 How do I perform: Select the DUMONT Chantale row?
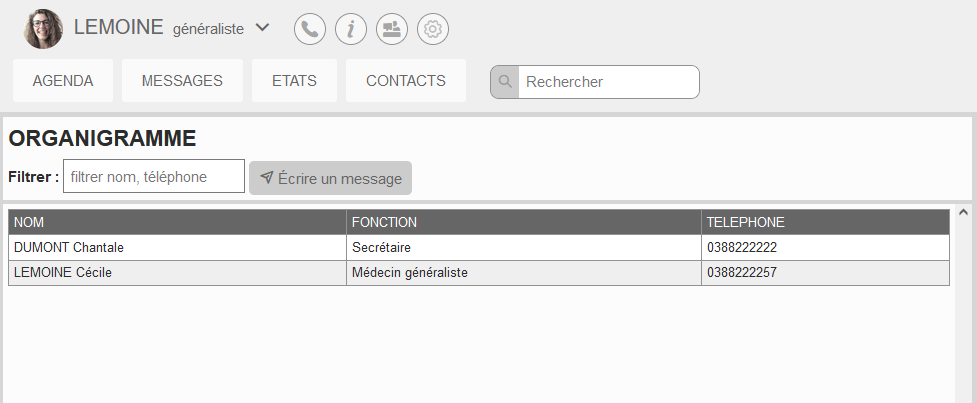[479, 248]
